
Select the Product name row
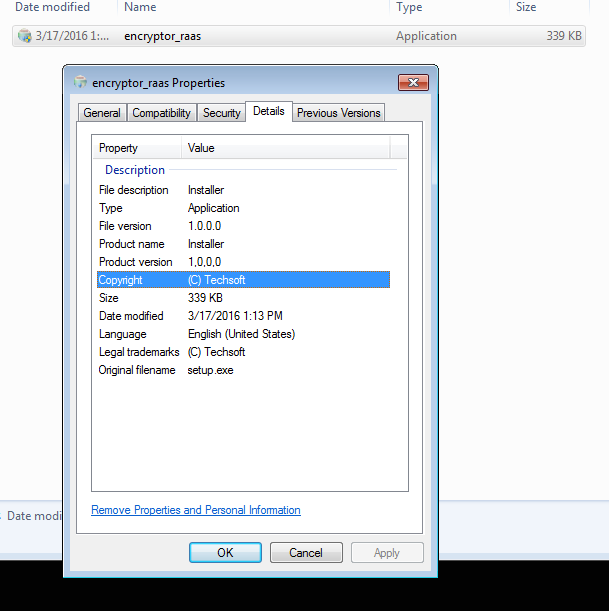244,244
